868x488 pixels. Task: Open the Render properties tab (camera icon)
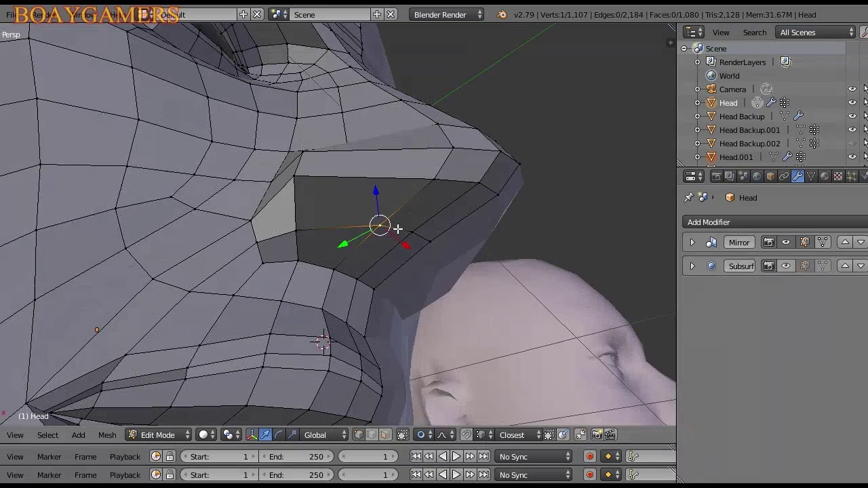click(717, 177)
